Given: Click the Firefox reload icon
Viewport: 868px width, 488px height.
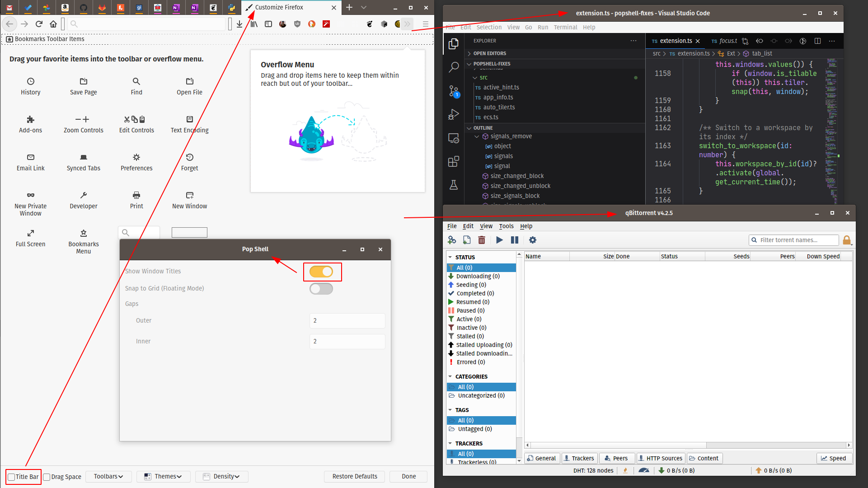Looking at the screenshot, I should click(x=39, y=24).
